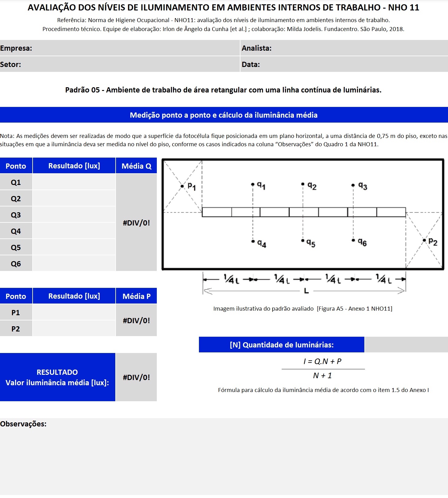Select the Q2 result lux cell
The height and width of the screenshot is (498, 448).
tap(74, 198)
